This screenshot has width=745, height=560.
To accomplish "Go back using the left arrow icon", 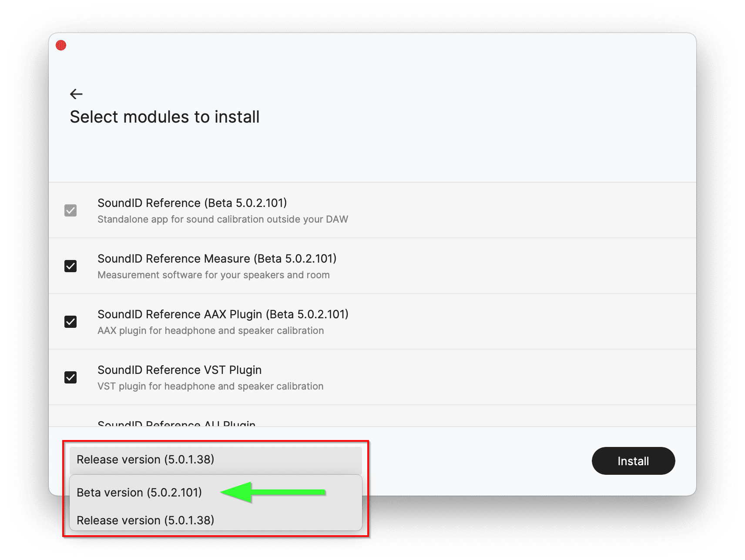I will [76, 94].
